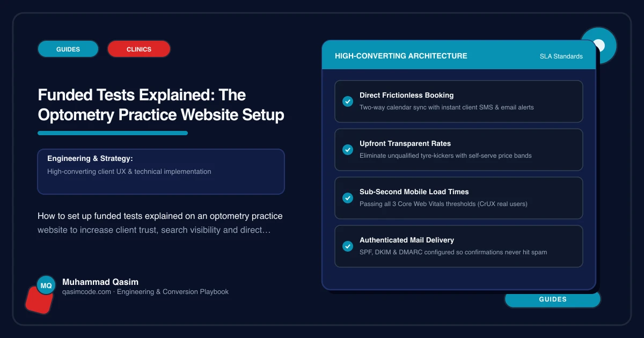
Task: Click the SLA Standards label
Action: pyautogui.click(x=561, y=56)
